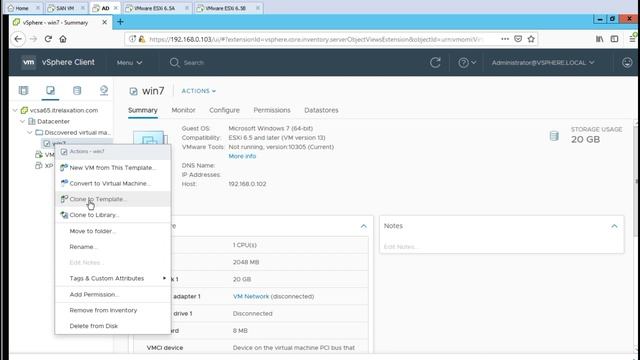Collapse the VM Hardware panel

click(x=364, y=226)
